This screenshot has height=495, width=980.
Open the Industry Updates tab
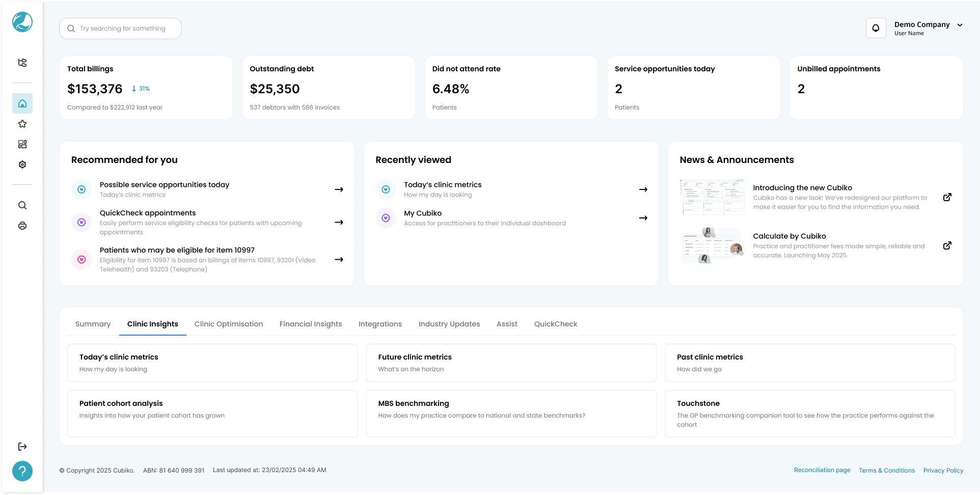(x=449, y=324)
